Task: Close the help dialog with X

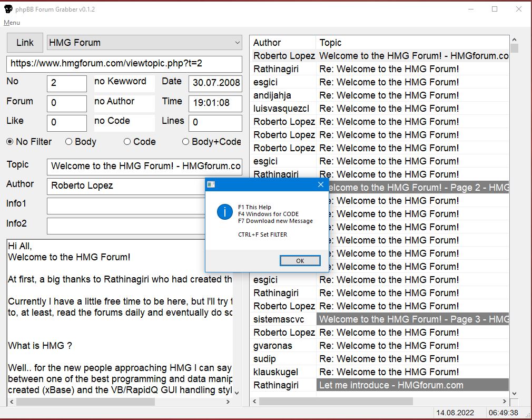Action: click(x=321, y=184)
